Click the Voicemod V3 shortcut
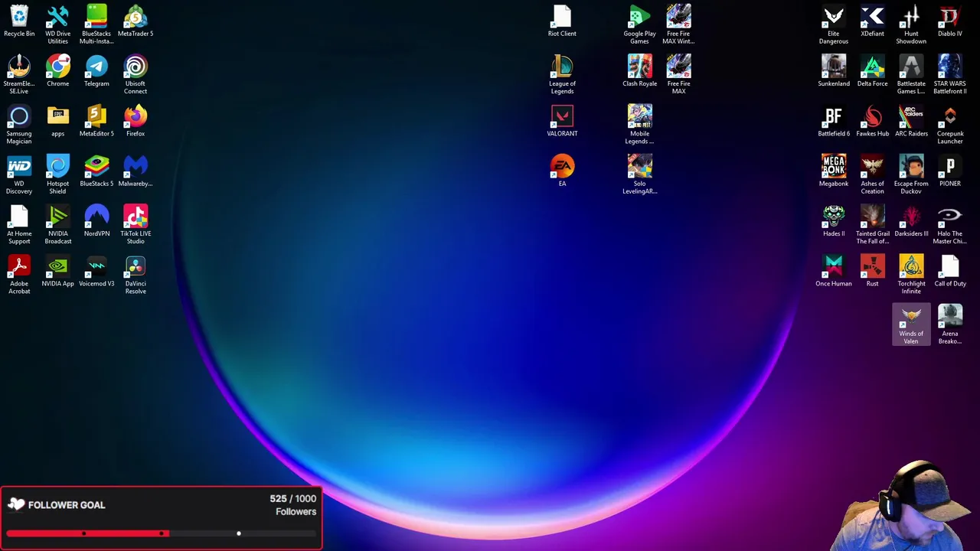The image size is (980, 551). (x=96, y=266)
